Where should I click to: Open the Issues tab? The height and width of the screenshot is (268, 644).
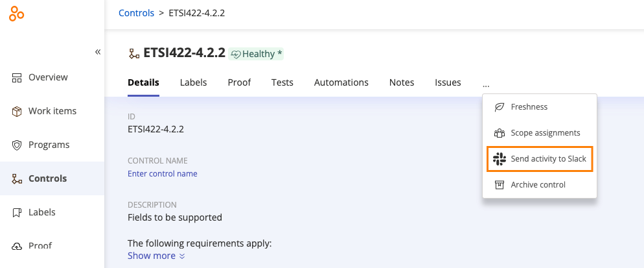(448, 82)
